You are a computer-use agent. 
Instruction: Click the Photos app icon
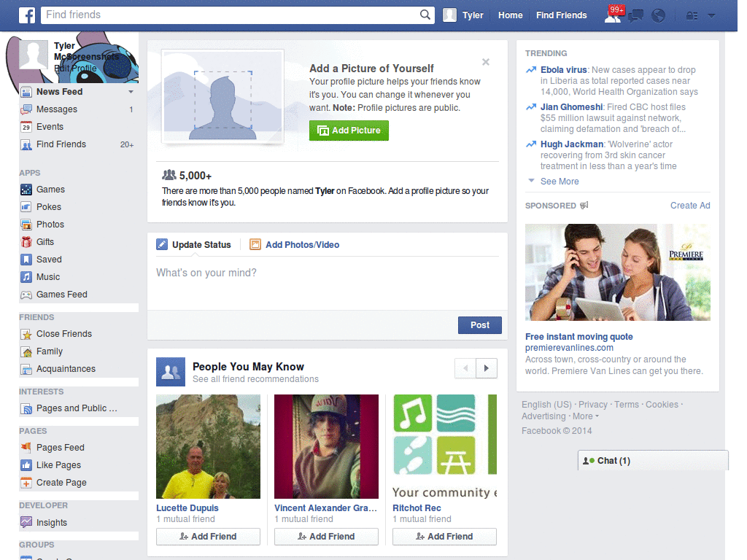pos(26,225)
